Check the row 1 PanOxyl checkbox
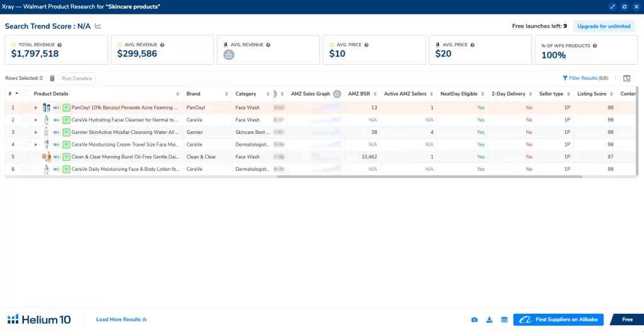Viewport: 644px width, 332px height. coord(26,108)
